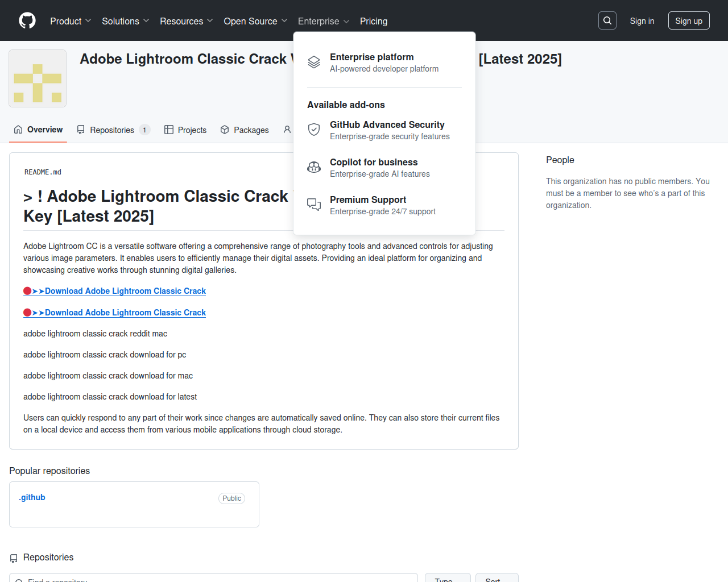Click the Overview home icon
The height and width of the screenshot is (582, 728).
tap(18, 130)
